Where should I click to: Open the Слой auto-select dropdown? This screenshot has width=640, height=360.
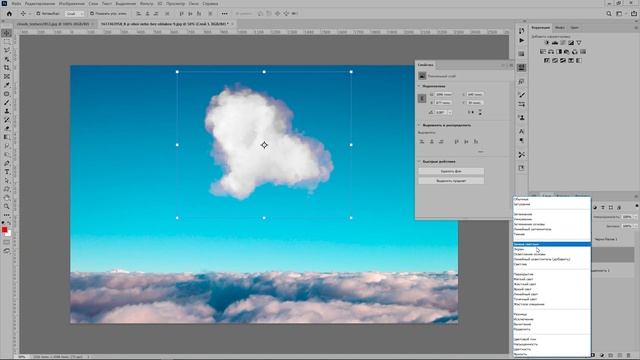coord(74,13)
